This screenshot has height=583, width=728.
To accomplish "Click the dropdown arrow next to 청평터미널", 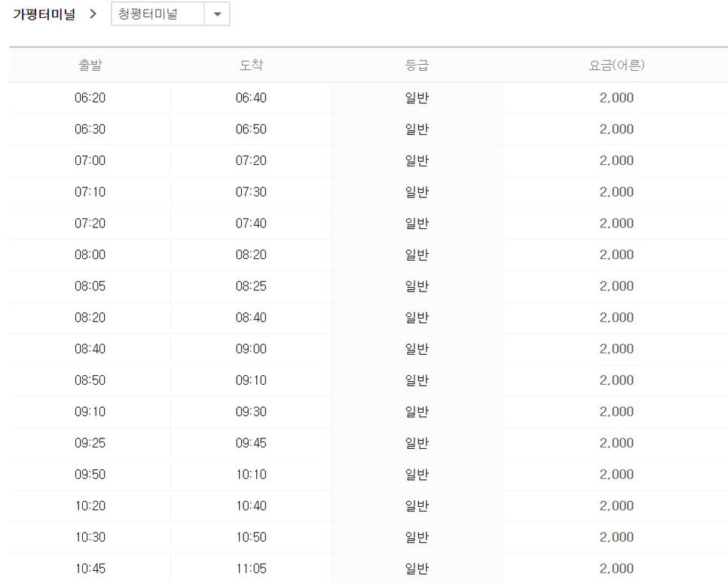I will [217, 14].
